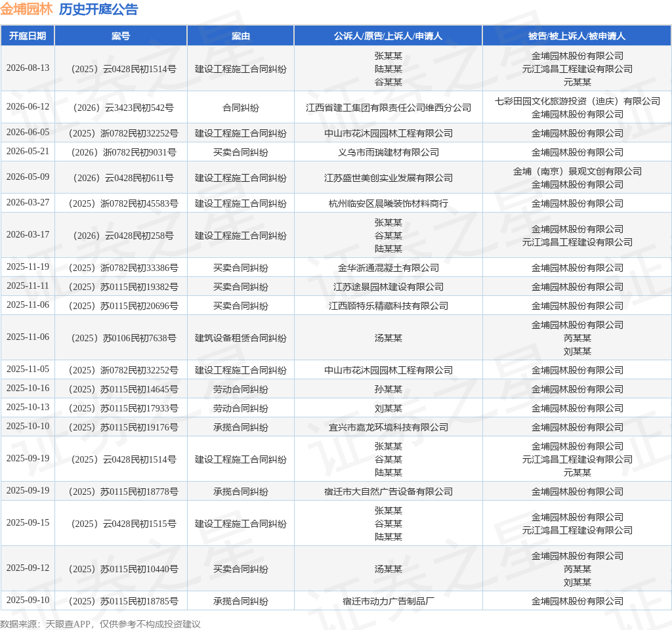
Task: Open case (2026)浙0782民初9031号
Action: (123, 152)
